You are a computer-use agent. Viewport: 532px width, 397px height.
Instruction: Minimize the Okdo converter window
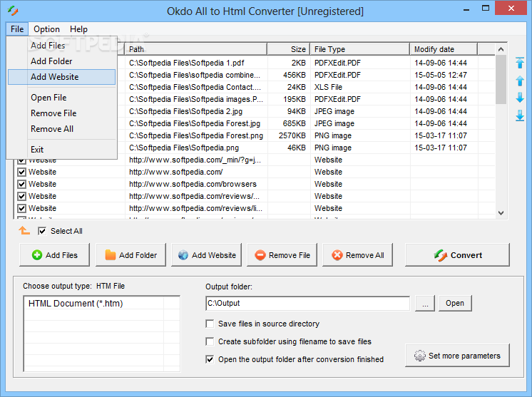coord(466,9)
